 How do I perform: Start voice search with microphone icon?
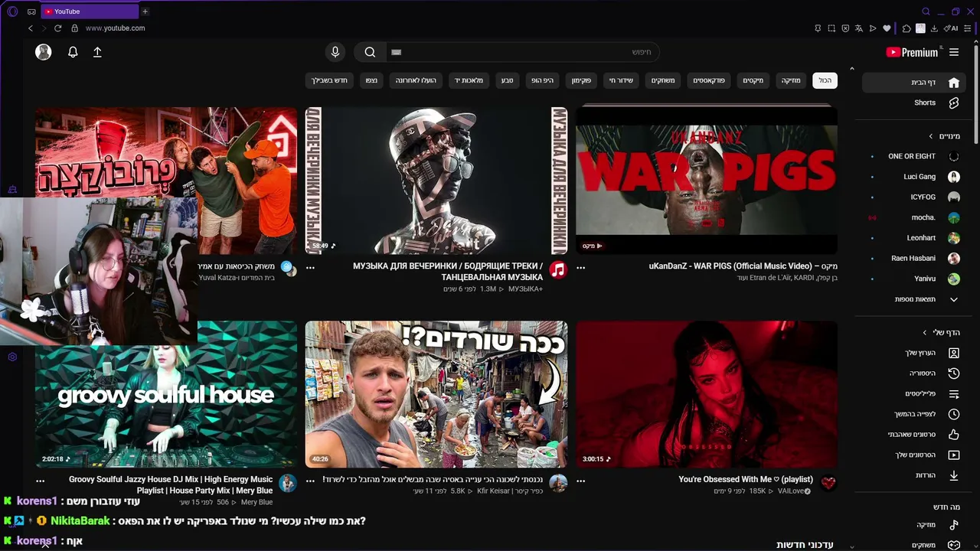[x=335, y=52]
